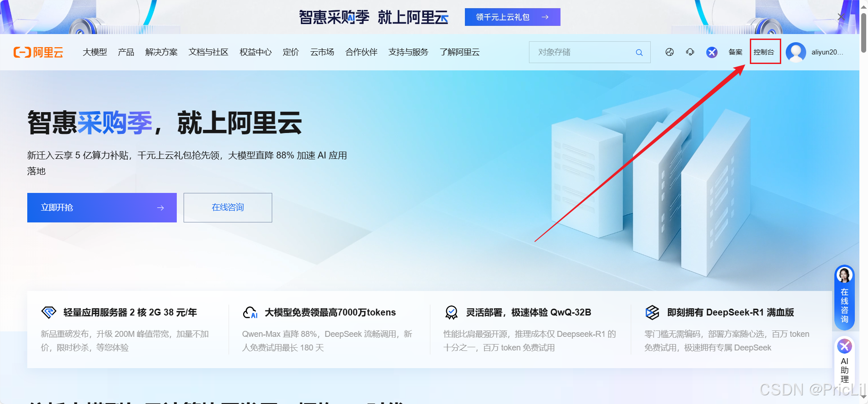Click the aliyun20... account name
Viewport: 868px width, 404px height.
click(827, 52)
